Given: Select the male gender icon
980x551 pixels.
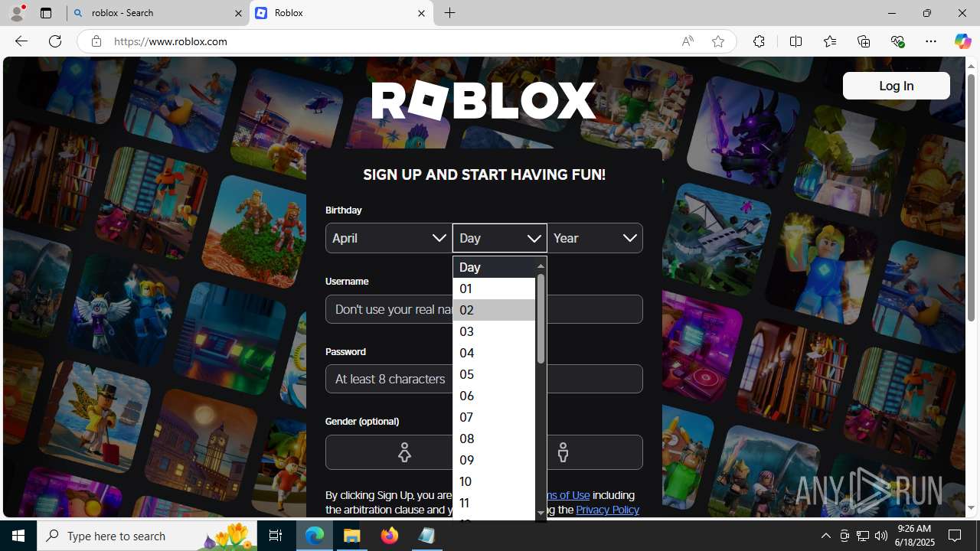Looking at the screenshot, I should pos(563,452).
